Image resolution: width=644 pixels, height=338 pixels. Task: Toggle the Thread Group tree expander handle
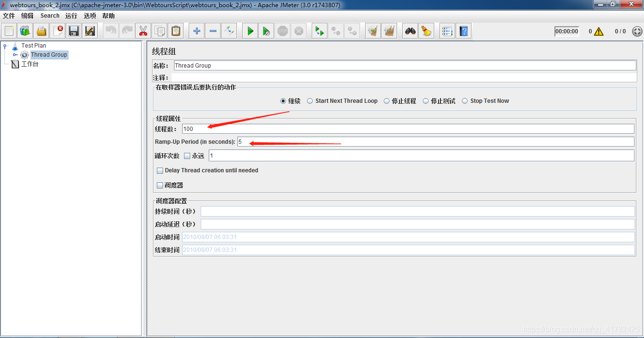(x=15, y=55)
